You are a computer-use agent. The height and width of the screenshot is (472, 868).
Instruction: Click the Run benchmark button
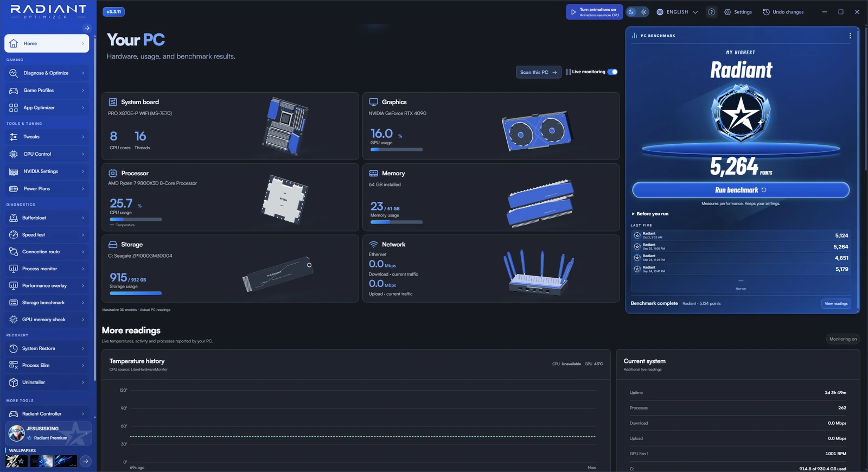click(741, 190)
